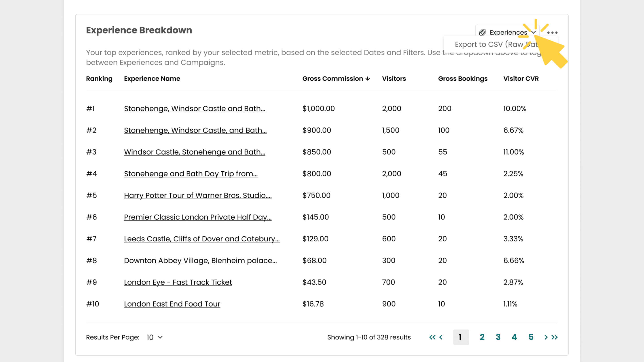Click the #1 ranking cell
The width and height of the screenshot is (644, 362).
click(91, 109)
